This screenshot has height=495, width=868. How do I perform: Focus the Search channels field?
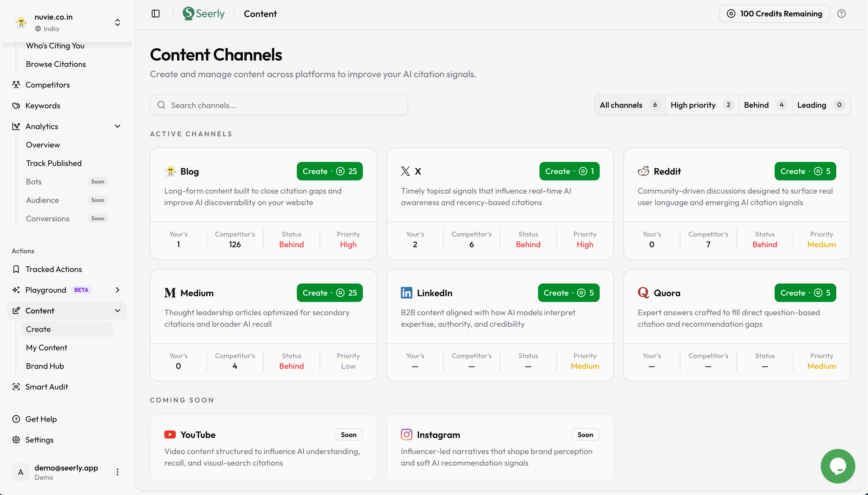(x=279, y=105)
